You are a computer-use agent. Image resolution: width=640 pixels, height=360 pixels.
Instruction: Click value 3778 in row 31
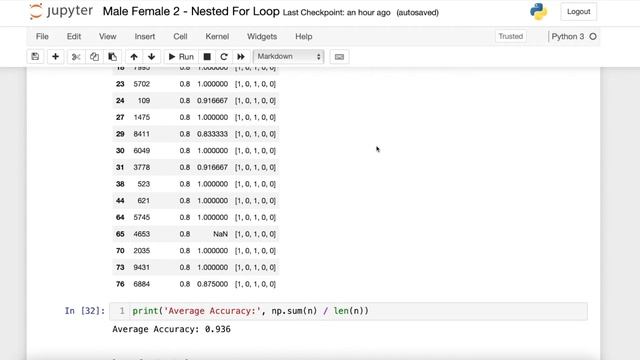(142, 167)
